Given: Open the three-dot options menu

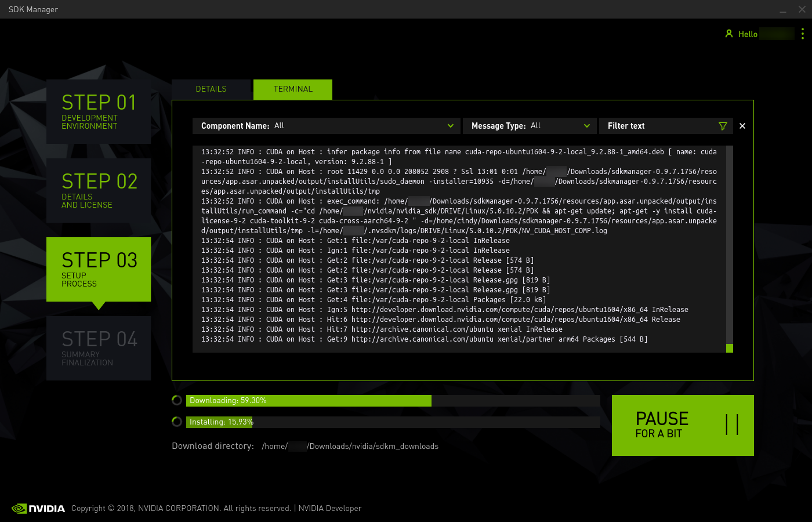Looking at the screenshot, I should coord(803,34).
